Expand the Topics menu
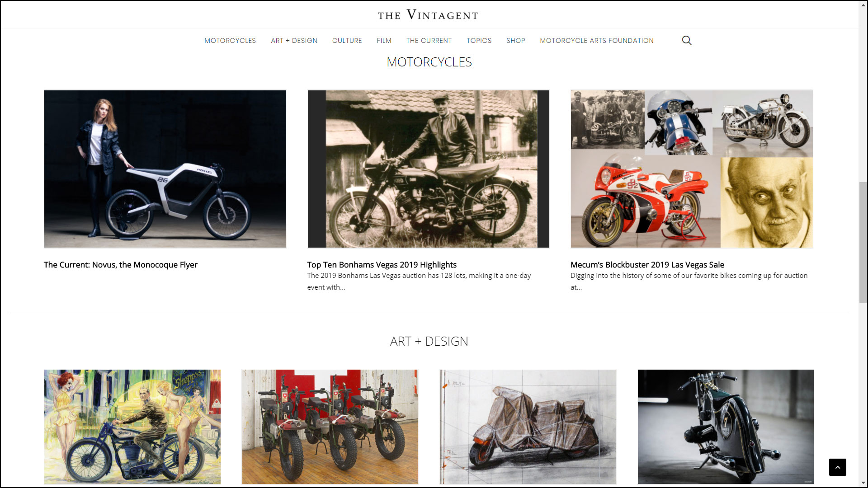 (x=479, y=41)
